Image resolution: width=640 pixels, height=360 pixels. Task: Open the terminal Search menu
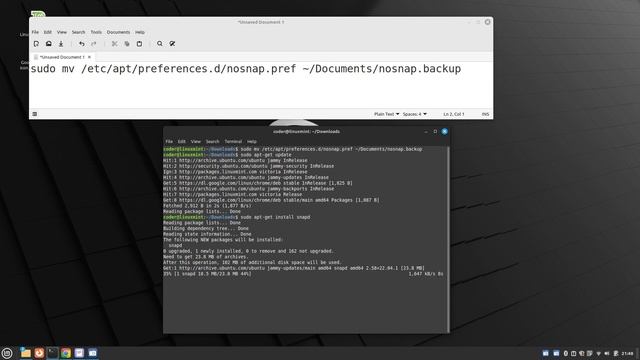[212, 142]
